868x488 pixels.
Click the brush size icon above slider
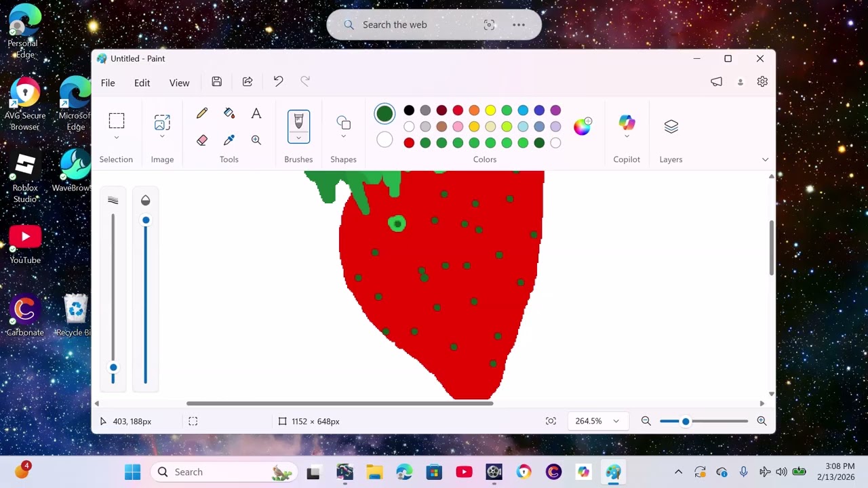coord(113,200)
